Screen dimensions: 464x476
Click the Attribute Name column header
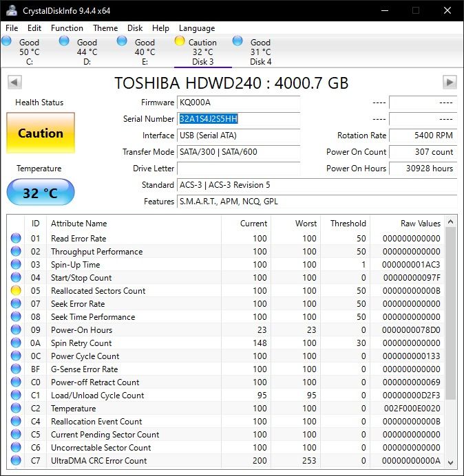[134, 224]
